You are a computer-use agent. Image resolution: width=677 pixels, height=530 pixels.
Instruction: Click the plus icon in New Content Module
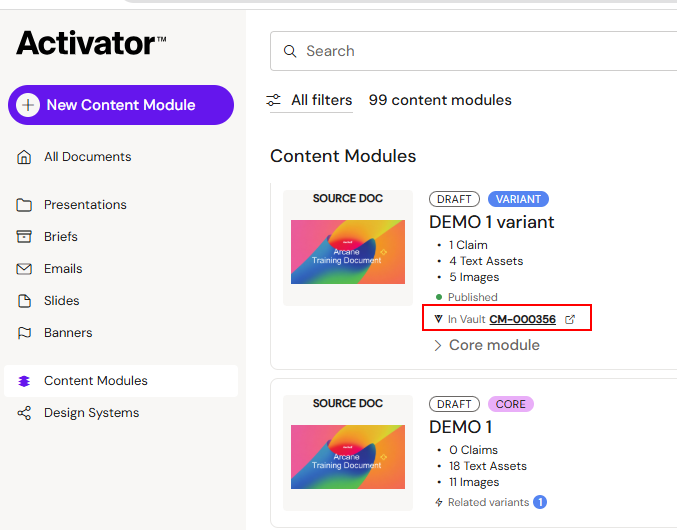[x=28, y=105]
